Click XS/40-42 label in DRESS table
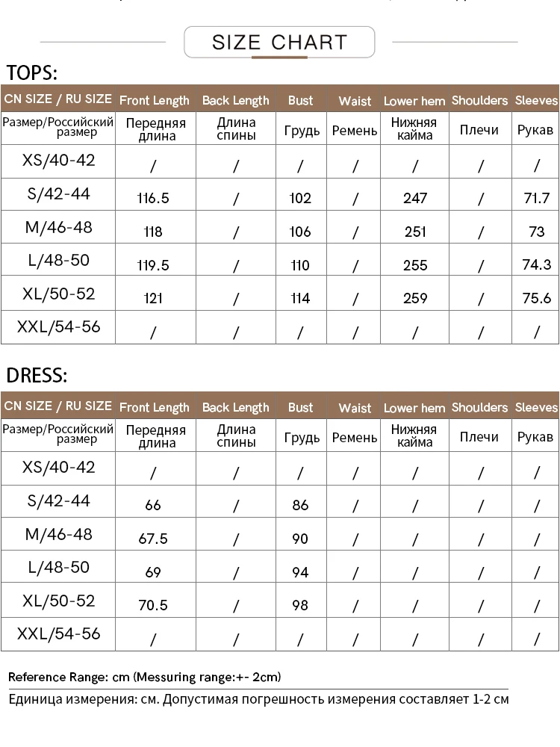The width and height of the screenshot is (560, 747). click(58, 467)
